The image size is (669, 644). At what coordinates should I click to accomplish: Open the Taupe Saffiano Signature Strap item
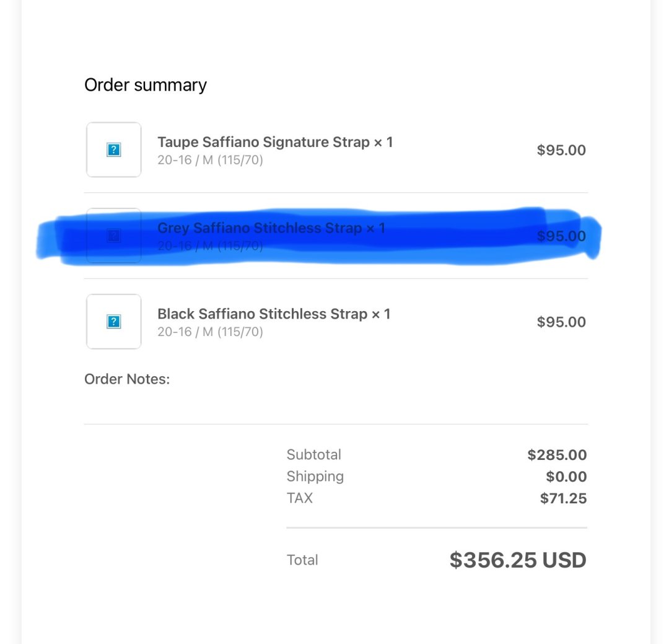click(x=275, y=142)
